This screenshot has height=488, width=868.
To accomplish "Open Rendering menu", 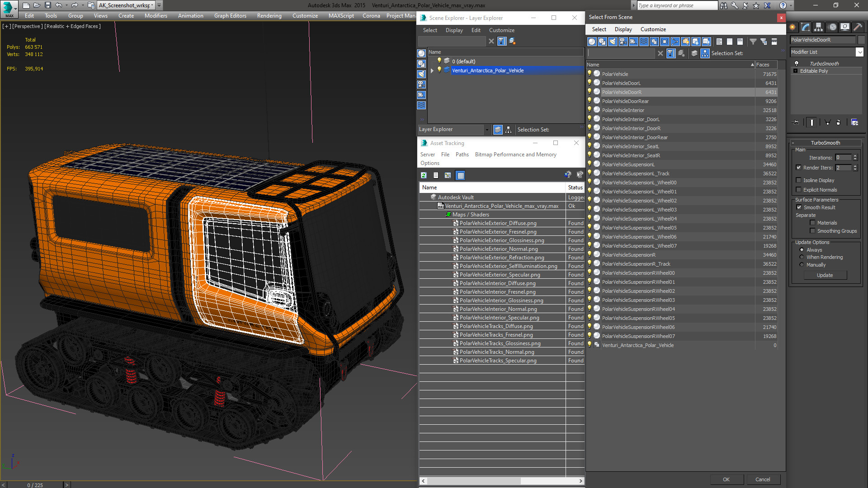I will (269, 16).
